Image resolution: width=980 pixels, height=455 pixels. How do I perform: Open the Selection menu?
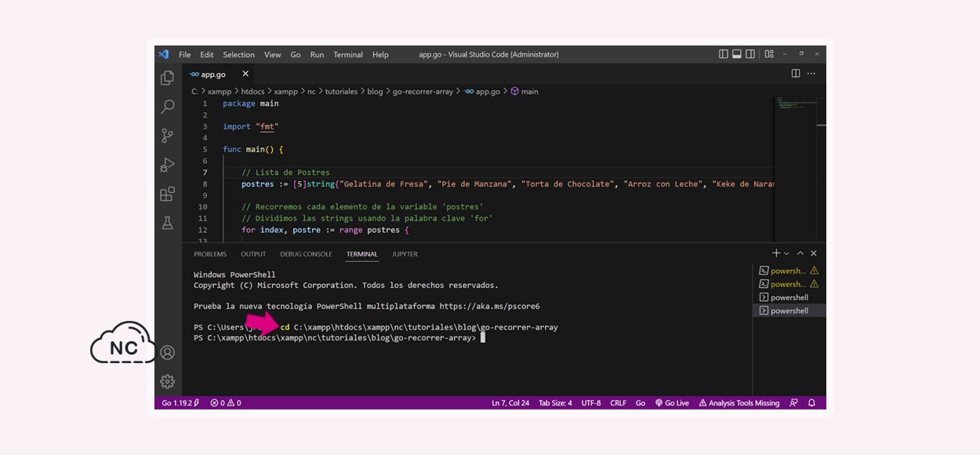238,55
